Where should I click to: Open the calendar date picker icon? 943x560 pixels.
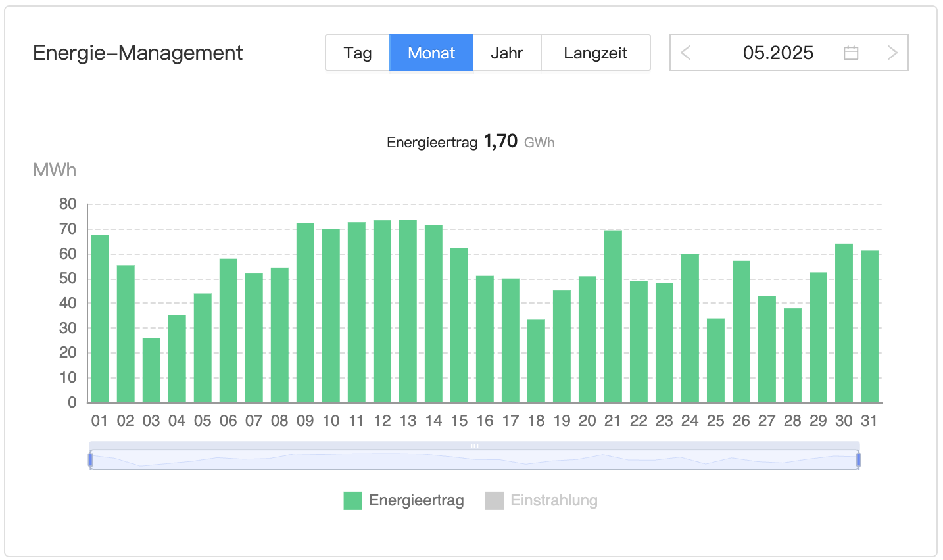[851, 53]
